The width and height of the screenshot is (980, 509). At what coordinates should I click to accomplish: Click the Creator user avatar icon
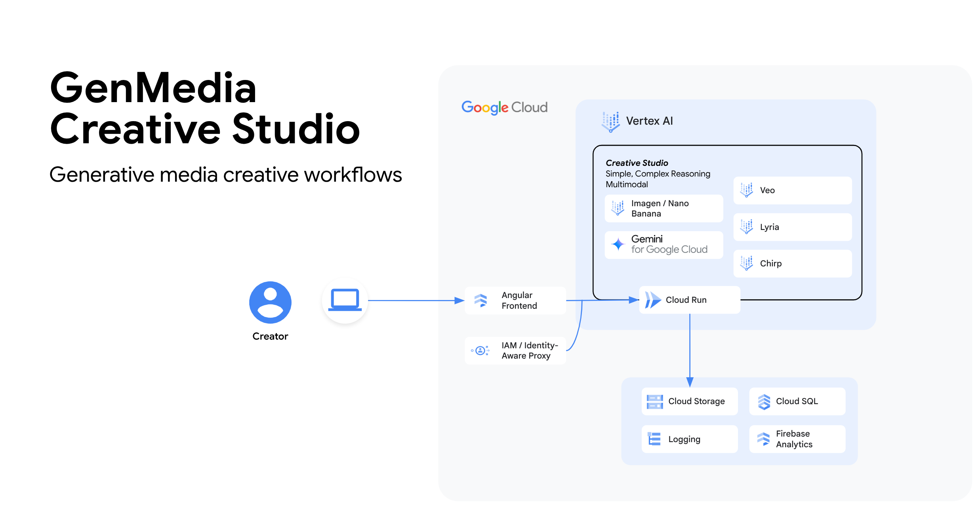pos(270,302)
